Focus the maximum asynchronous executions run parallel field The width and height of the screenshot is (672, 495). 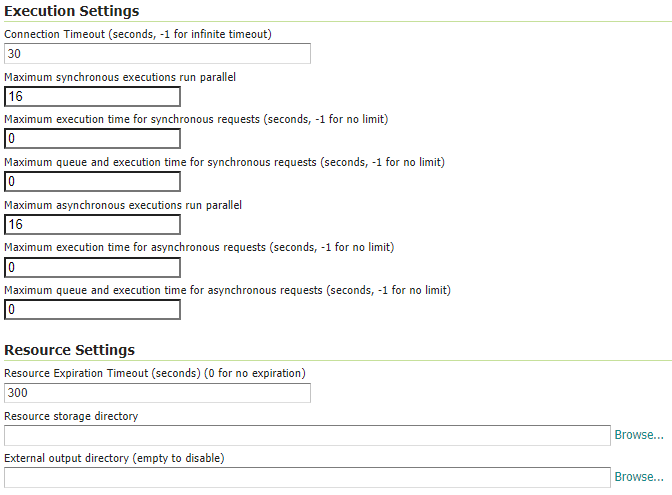[x=92, y=225]
